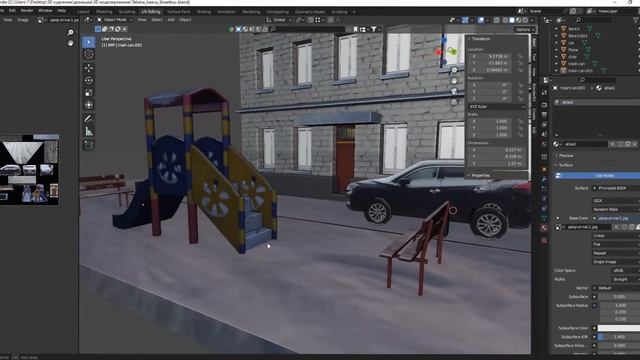The height and width of the screenshot is (360, 640).
Task: Switch to the Shading workspace tab
Action: point(204,12)
